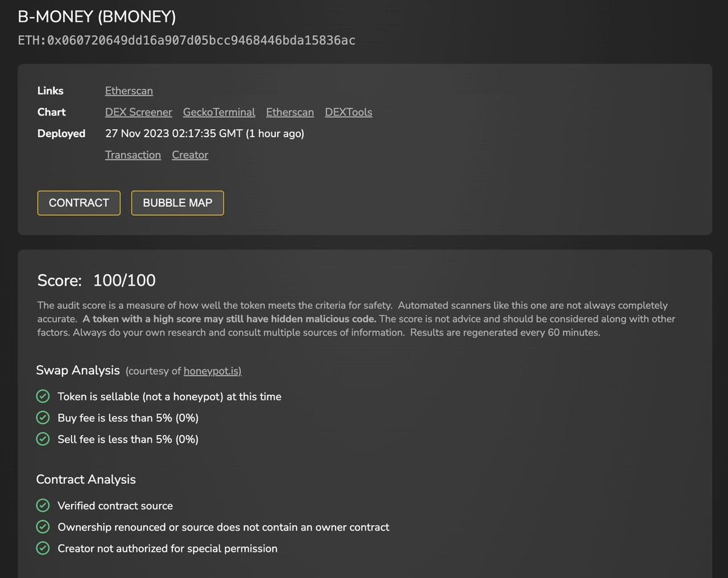Open the Etherscan link in Links row
Image resolution: width=728 pixels, height=578 pixels.
click(x=129, y=91)
